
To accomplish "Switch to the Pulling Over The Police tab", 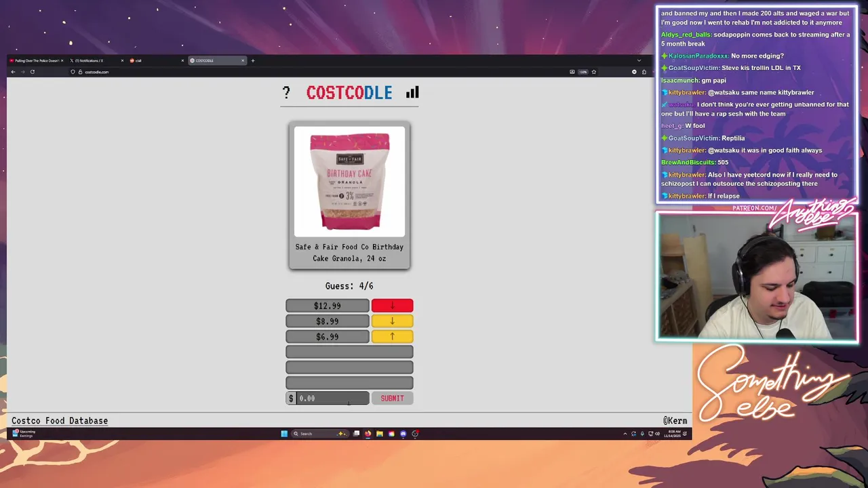I will (35, 60).
